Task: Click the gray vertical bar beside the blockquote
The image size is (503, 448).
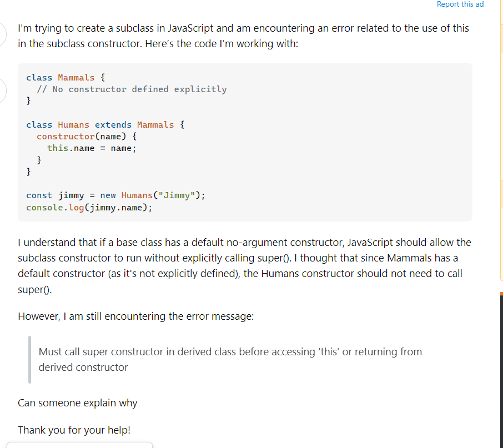Action: click(30, 359)
